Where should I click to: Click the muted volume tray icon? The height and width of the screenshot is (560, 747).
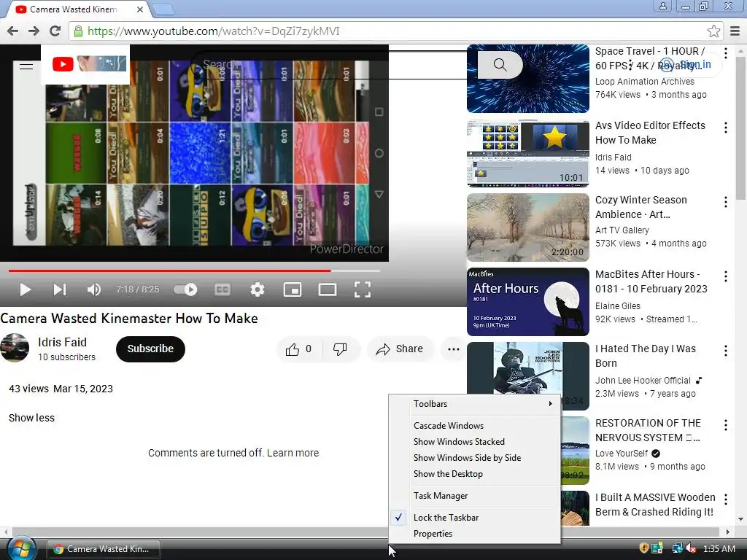691,548
